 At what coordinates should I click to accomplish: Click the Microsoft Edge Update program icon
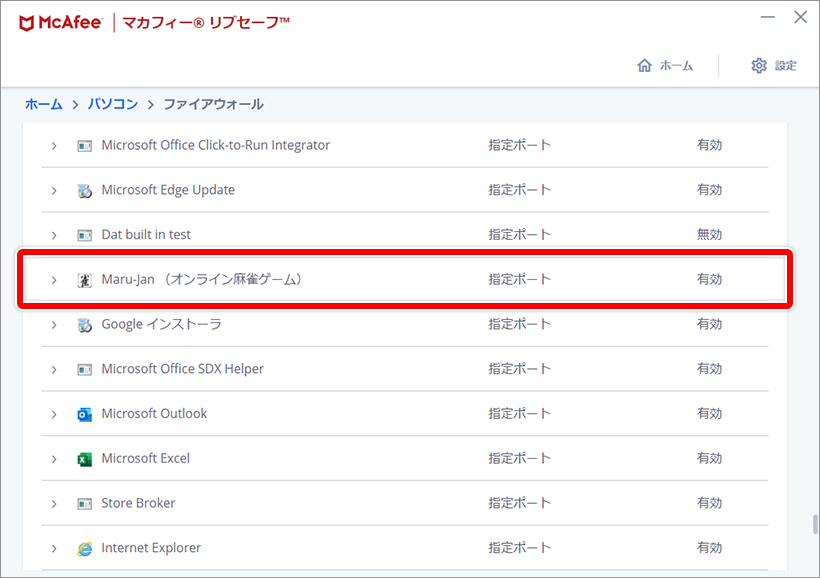pos(84,190)
